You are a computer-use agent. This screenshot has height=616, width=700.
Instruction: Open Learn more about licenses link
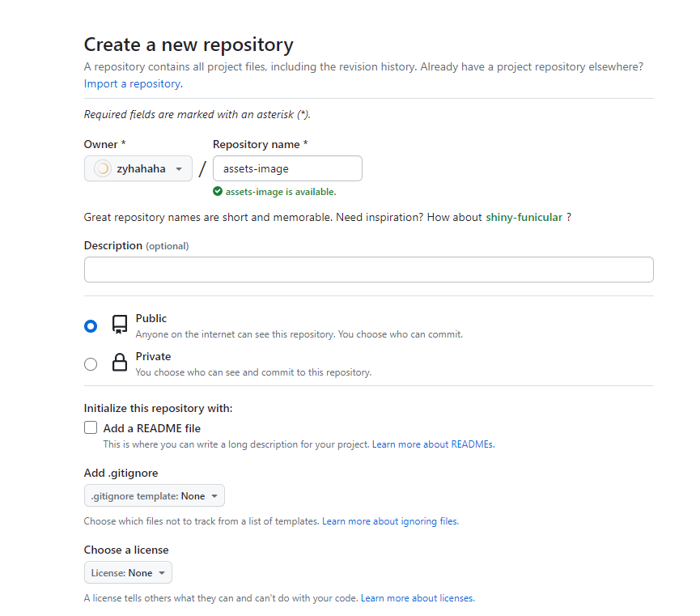(x=418, y=598)
